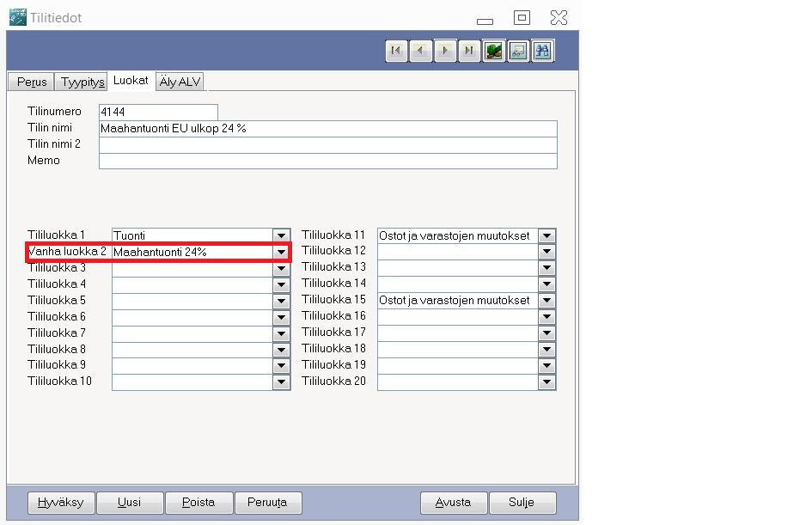Click the Tilinumero field showing 4144
The height and width of the screenshot is (525, 812).
(x=158, y=112)
